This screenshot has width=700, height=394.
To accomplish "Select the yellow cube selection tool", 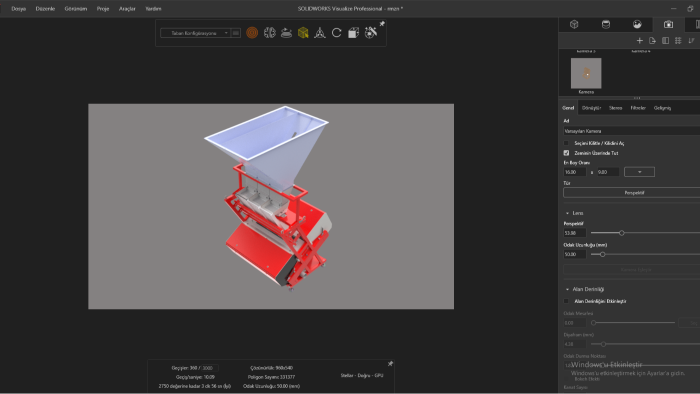I will 303,33.
